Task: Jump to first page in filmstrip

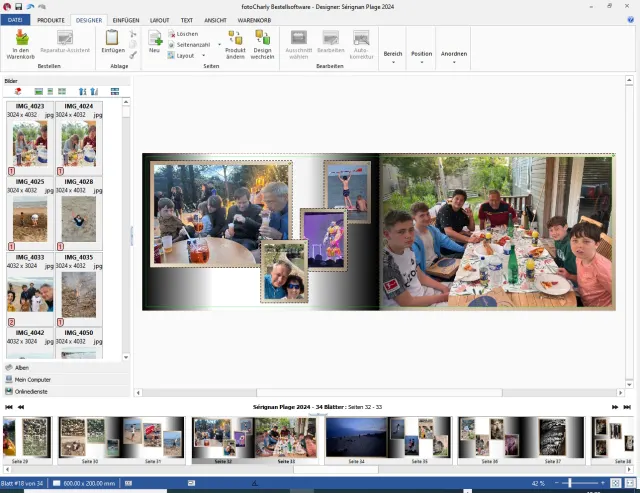Action: coord(9,407)
